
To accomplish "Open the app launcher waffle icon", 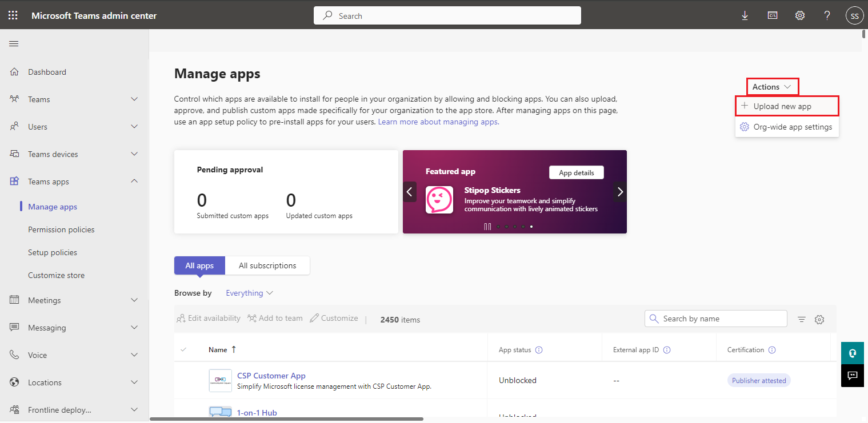I will (13, 15).
